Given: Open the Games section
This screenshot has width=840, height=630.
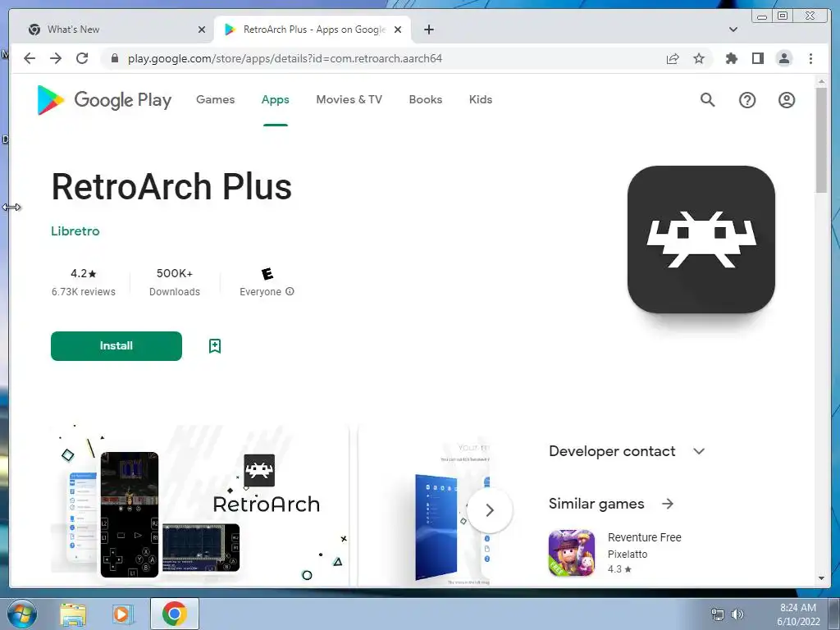Looking at the screenshot, I should [x=216, y=99].
